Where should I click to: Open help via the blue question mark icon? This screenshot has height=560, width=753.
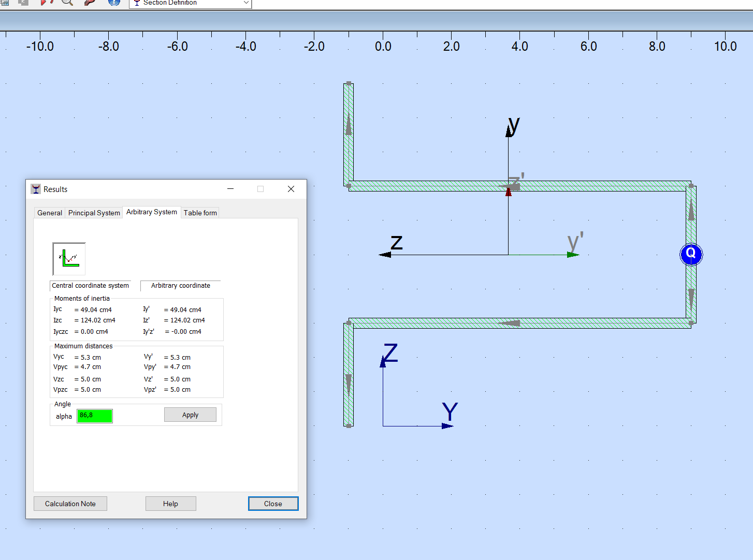coord(113,4)
